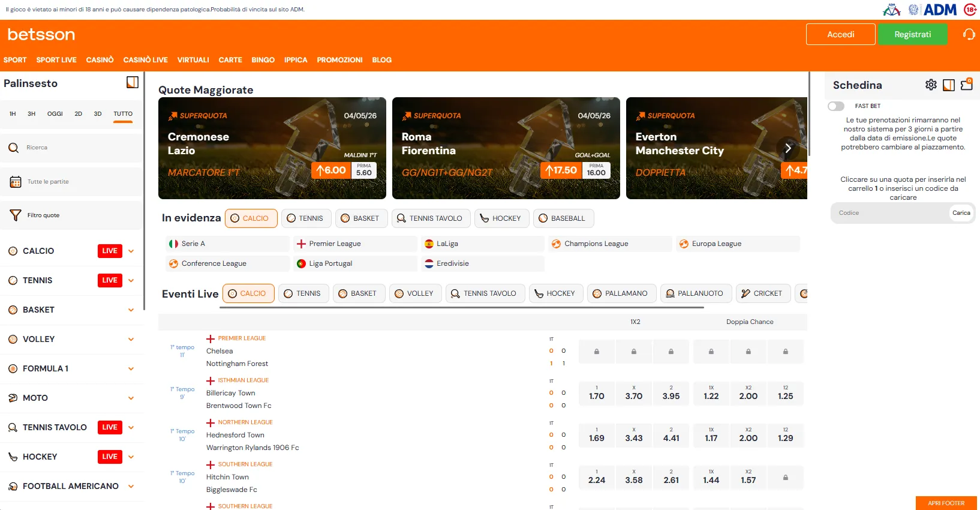The height and width of the screenshot is (510, 980).
Task: Open Schedina settings gear icon
Action: coord(931,85)
